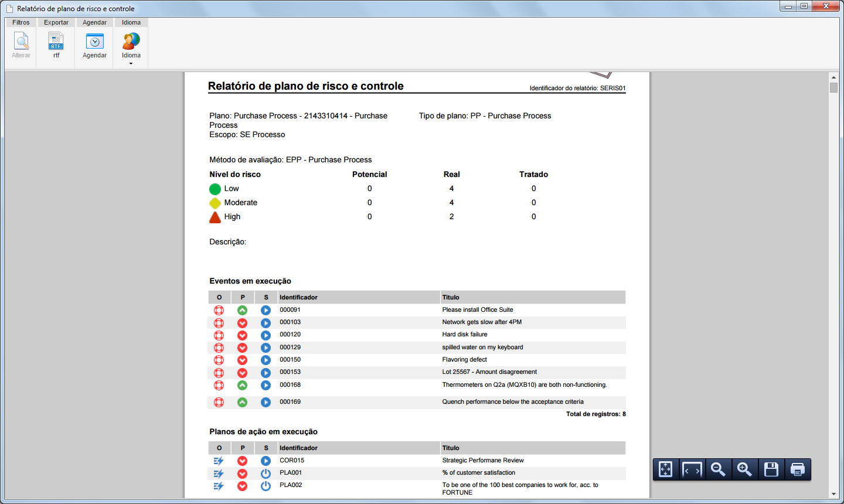The height and width of the screenshot is (504, 844).
Task: Click the dropdown arrow below Idioma
Action: pos(131,63)
